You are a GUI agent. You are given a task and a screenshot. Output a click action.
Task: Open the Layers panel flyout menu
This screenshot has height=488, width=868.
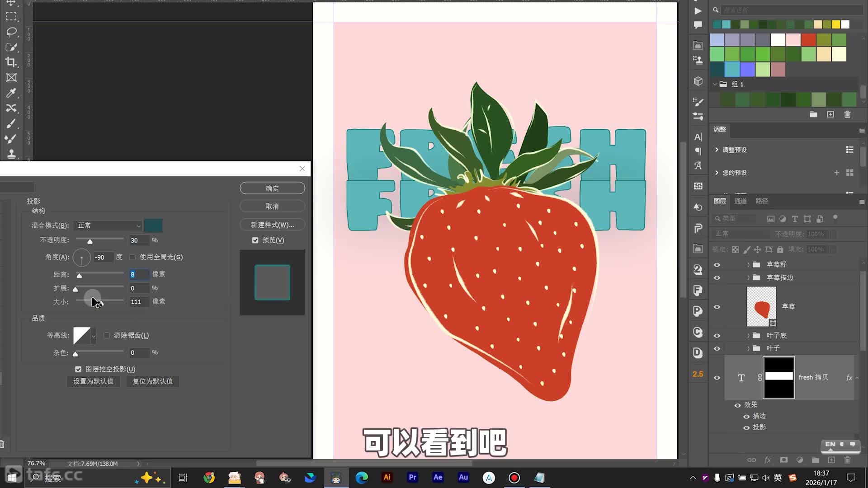point(862,202)
